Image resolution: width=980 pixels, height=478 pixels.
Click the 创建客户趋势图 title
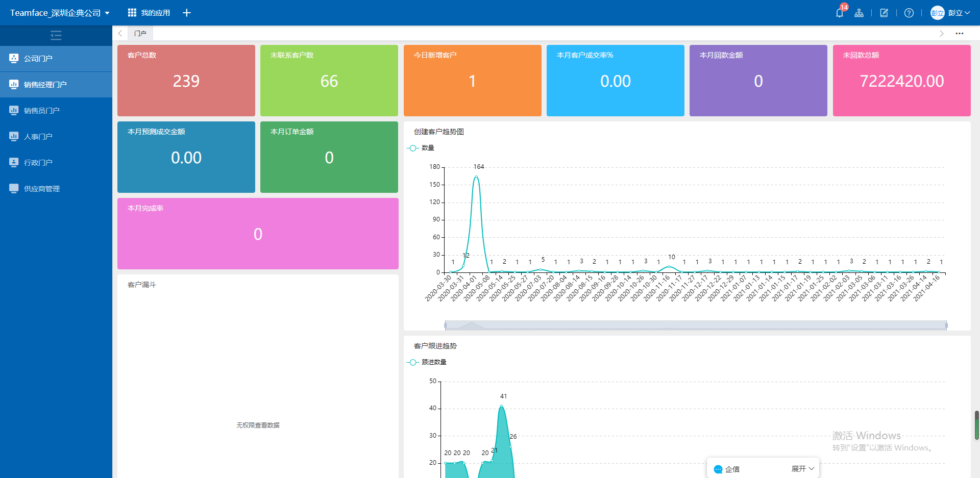tap(438, 132)
